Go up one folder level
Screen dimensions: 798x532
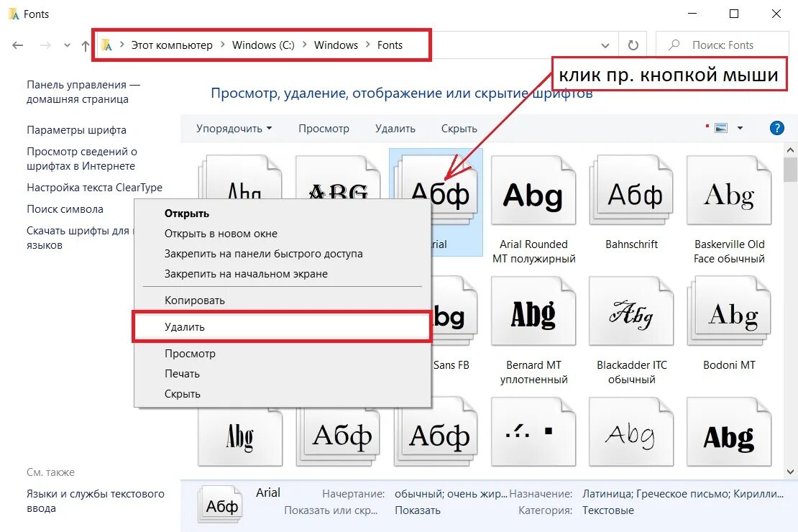point(85,45)
